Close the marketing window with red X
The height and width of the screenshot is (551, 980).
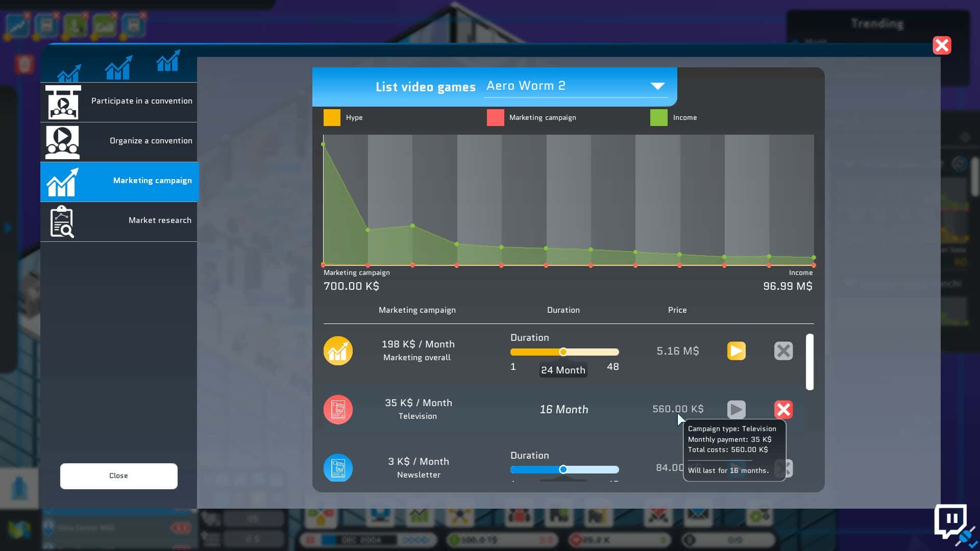(942, 45)
